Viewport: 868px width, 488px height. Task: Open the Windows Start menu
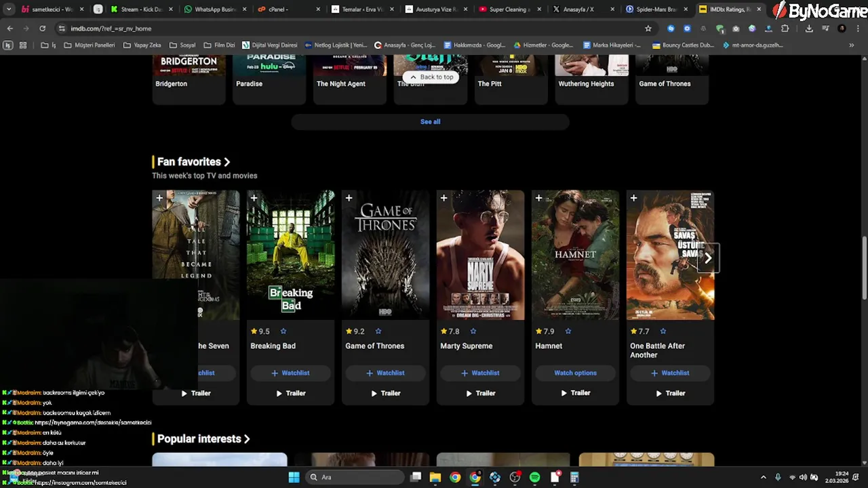(294, 477)
